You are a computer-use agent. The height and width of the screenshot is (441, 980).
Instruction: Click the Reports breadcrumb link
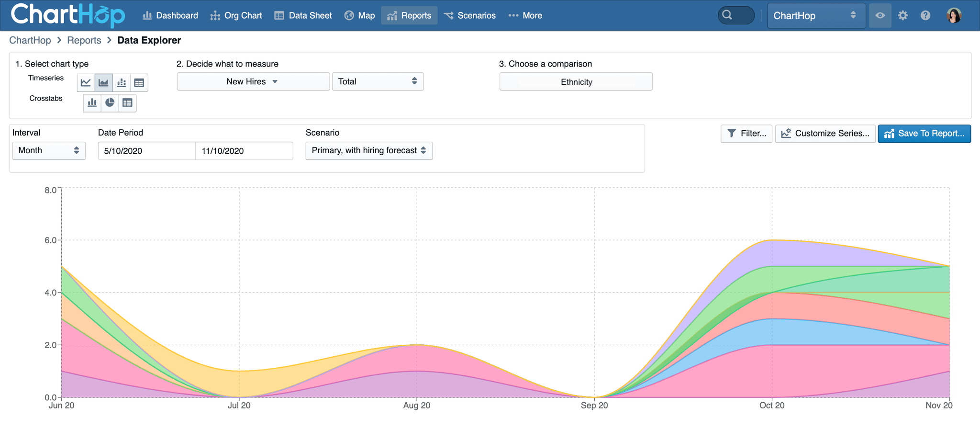84,40
